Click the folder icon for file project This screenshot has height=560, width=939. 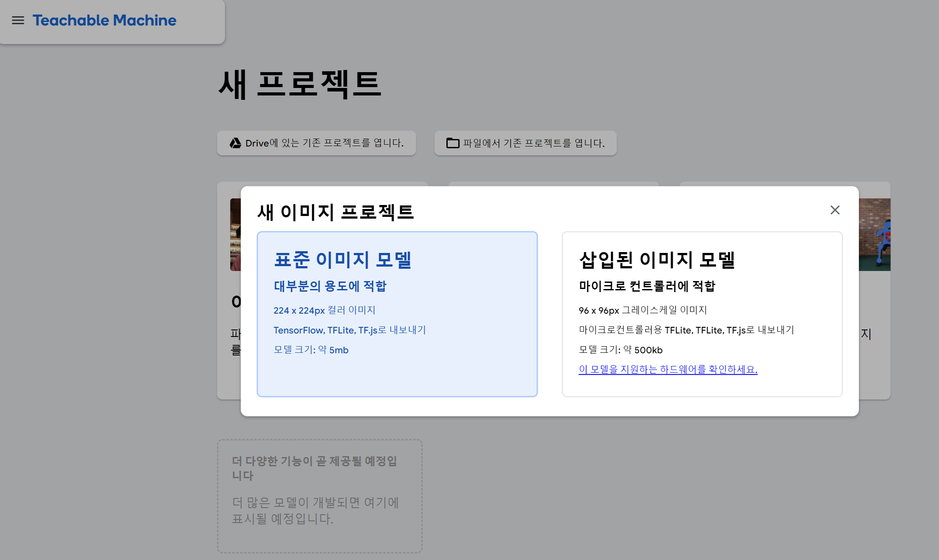click(453, 143)
